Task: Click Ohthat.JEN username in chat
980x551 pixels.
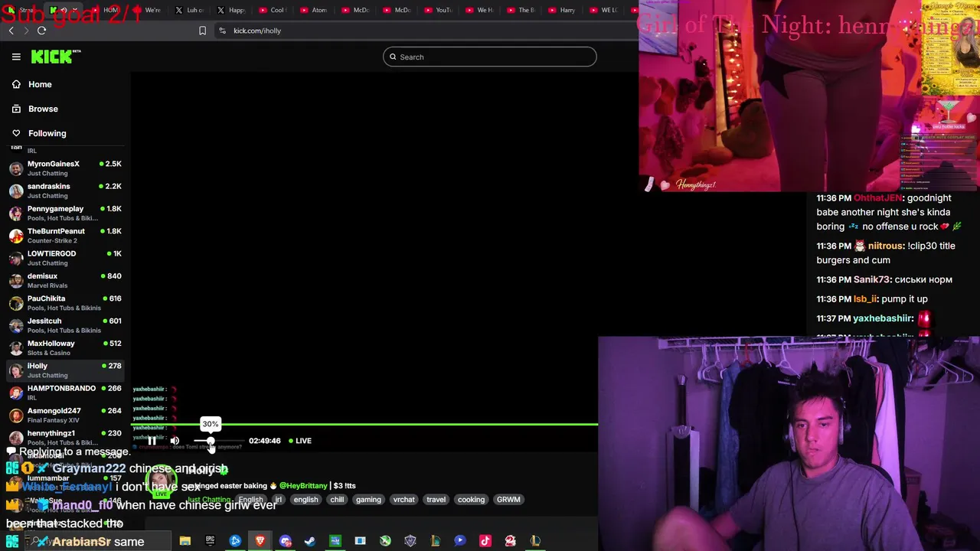Action: coord(877,198)
